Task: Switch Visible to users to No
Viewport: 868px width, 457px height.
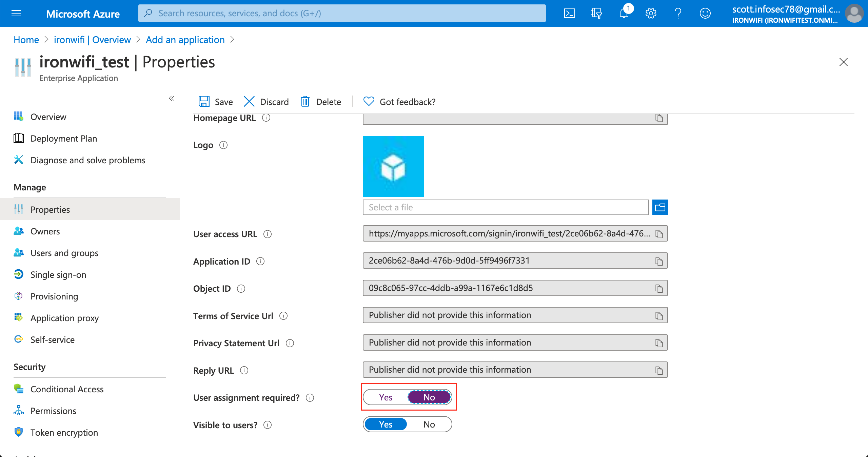Action: pyautogui.click(x=429, y=424)
